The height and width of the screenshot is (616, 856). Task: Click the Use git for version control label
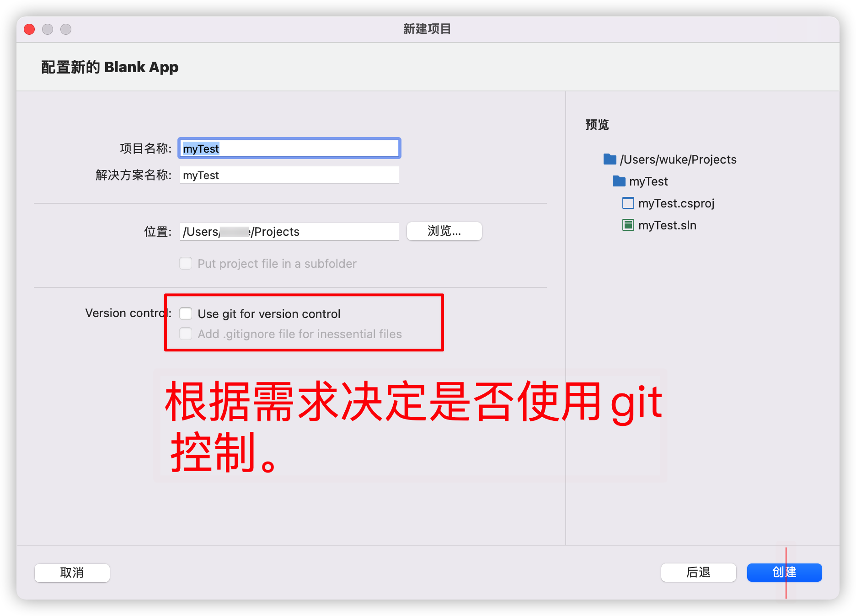269,314
